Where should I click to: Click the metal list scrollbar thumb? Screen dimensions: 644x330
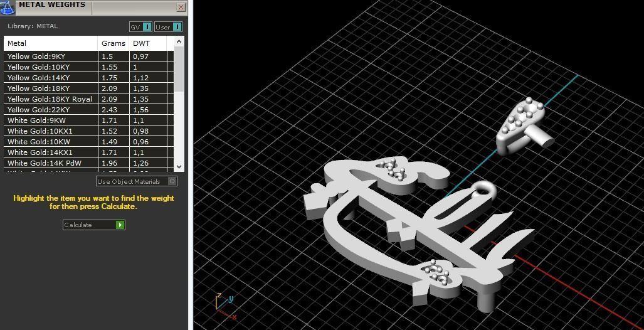coord(179,68)
